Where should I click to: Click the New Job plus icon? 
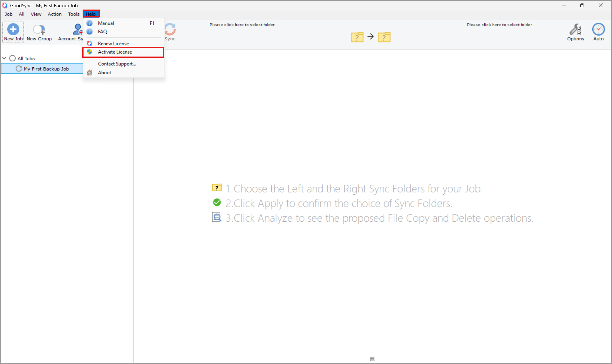13,29
